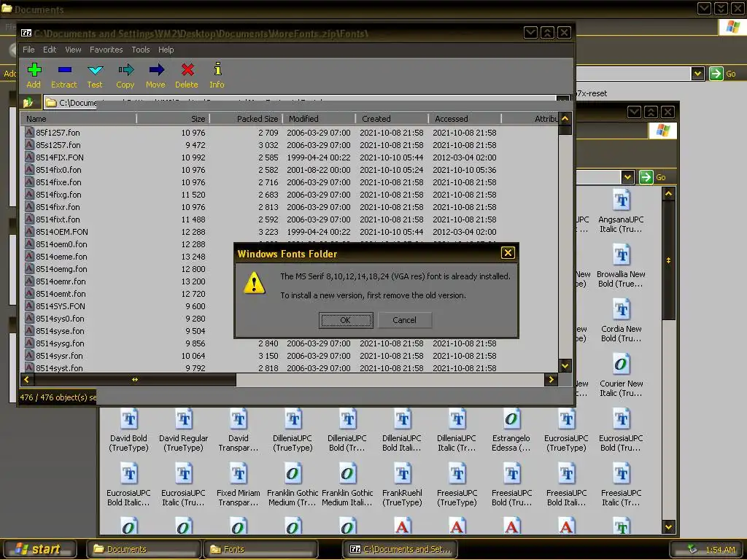Select the Cordia New Bold font icon

[622, 310]
